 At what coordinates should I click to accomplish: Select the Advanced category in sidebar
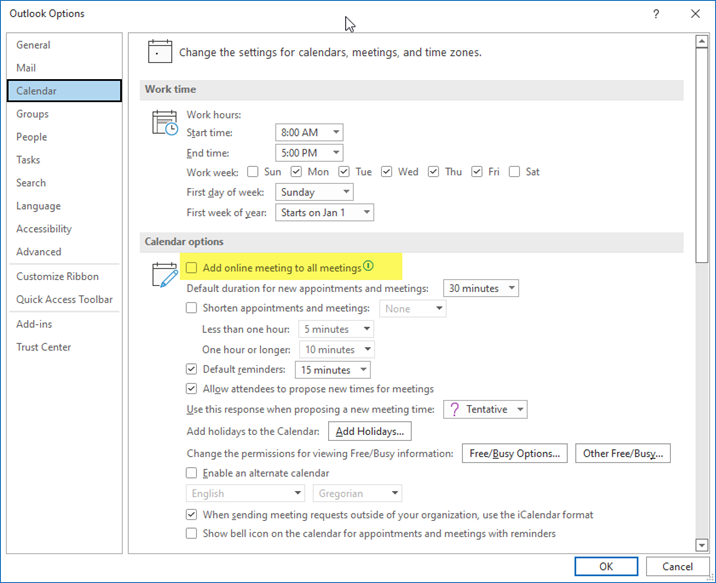(x=39, y=252)
